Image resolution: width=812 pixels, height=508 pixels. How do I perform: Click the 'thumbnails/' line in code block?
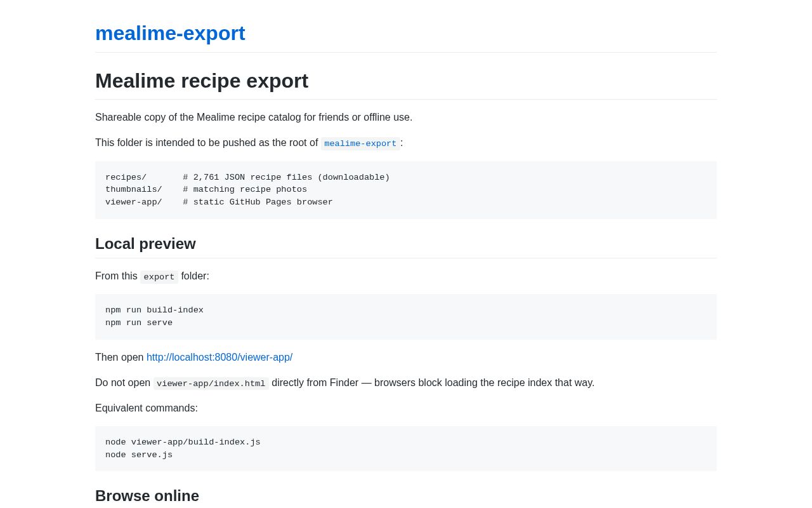[x=206, y=190]
